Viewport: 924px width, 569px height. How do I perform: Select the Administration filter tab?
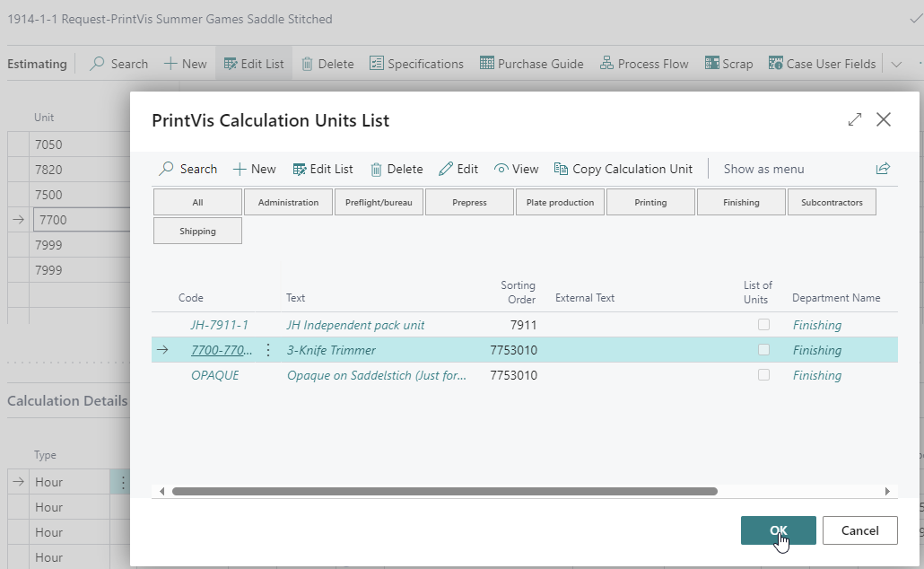click(x=288, y=202)
